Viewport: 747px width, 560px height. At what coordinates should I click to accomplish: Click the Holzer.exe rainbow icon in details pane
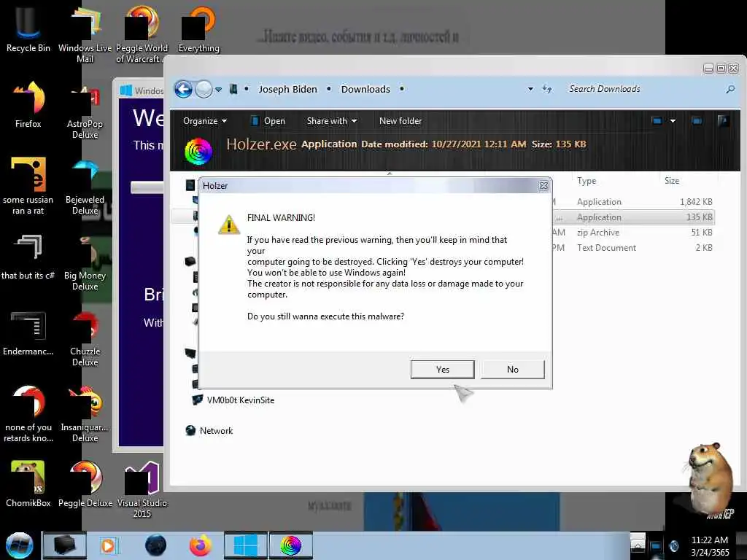[x=198, y=152]
